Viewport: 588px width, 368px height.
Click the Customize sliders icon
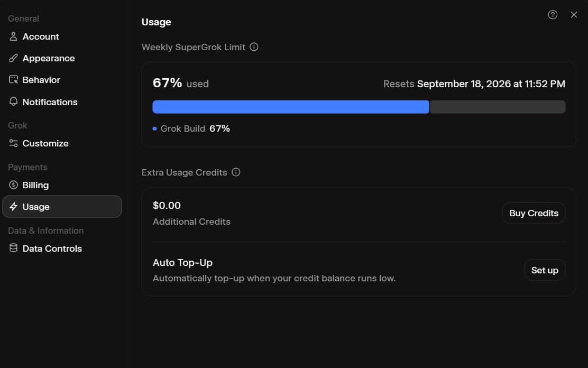(x=14, y=143)
